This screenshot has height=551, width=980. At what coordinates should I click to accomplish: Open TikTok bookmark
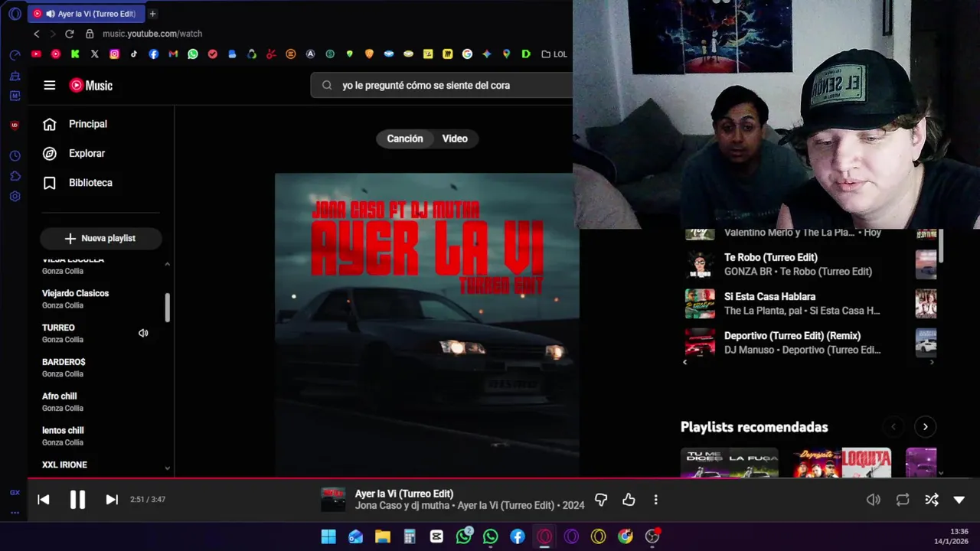[x=134, y=54]
